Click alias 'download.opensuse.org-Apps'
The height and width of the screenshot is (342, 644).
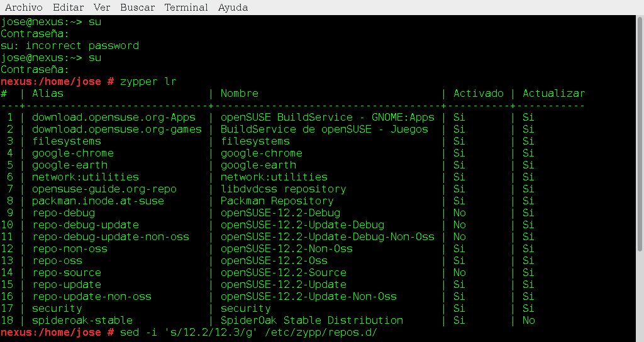tap(114, 118)
